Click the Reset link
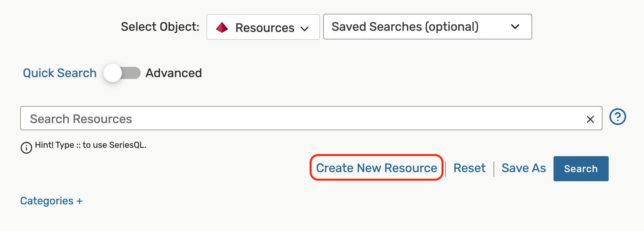The width and height of the screenshot is (644, 231). tap(470, 168)
